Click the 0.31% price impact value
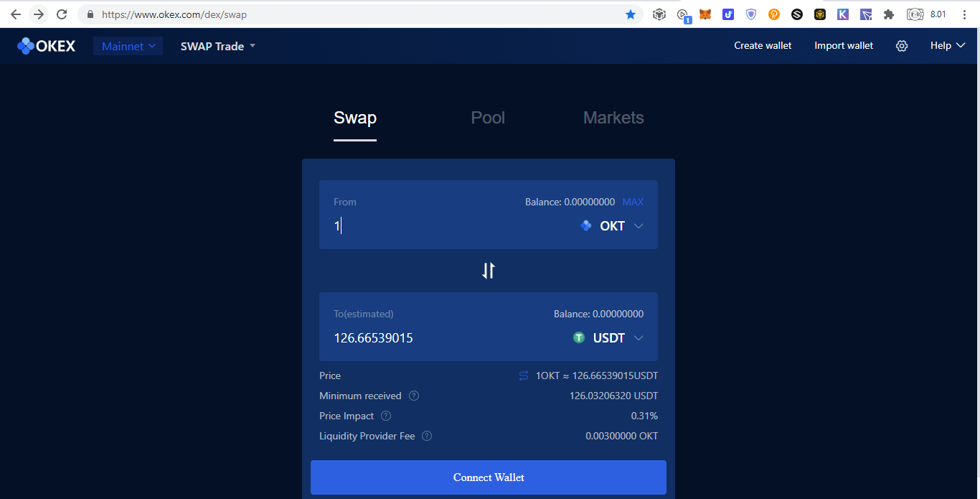This screenshot has width=980, height=499. point(644,416)
